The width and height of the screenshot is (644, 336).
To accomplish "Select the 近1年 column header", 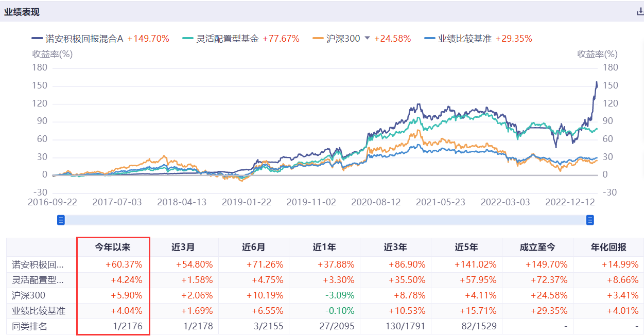I will click(x=324, y=247).
